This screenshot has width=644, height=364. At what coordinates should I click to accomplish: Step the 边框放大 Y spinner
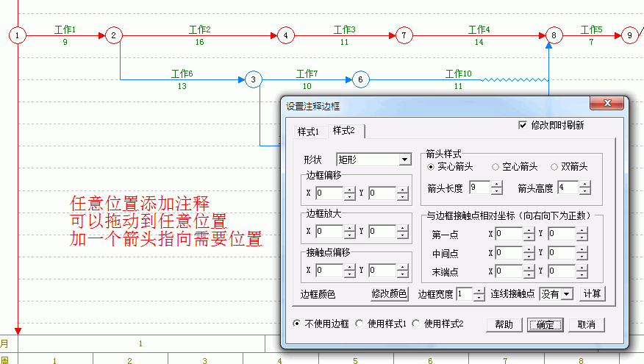[x=403, y=232]
